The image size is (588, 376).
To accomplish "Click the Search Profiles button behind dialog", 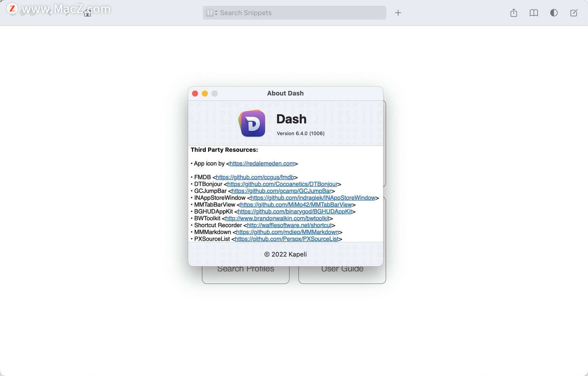I will 246,274.
